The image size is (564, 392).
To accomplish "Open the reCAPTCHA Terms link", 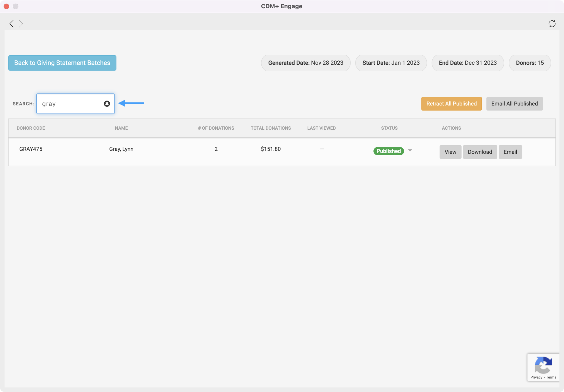I will tap(551, 377).
